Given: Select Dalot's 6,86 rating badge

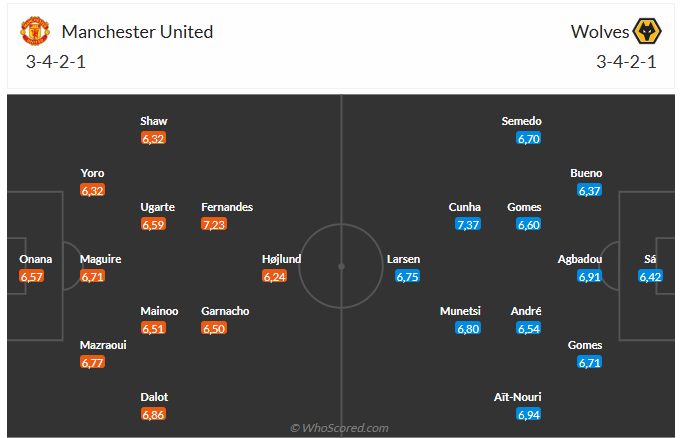Looking at the screenshot, I should (x=153, y=414).
